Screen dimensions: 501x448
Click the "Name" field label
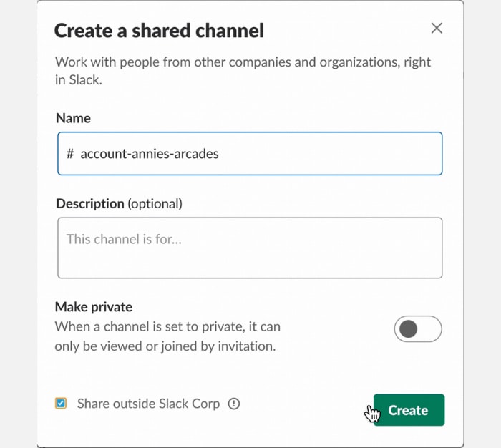[74, 119]
